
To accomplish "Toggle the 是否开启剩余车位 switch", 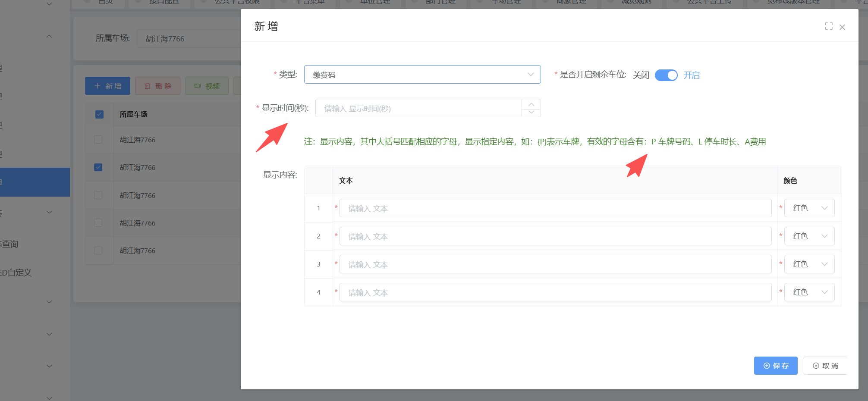I will tap(666, 75).
